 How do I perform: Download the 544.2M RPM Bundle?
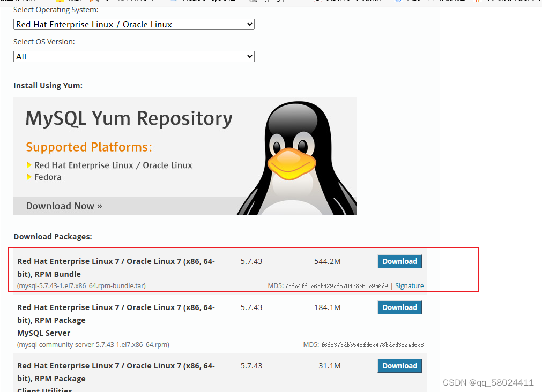pos(399,261)
